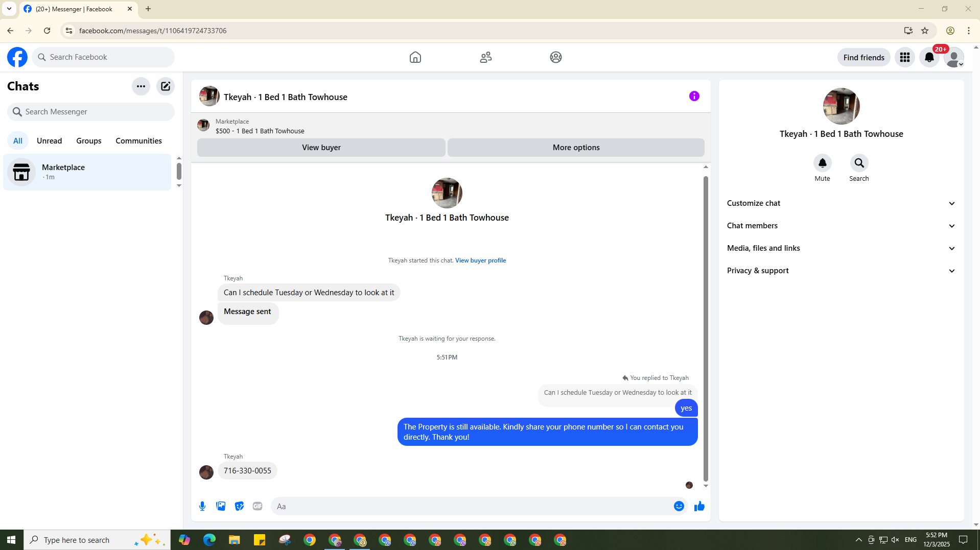The height and width of the screenshot is (550, 980).
Task: Click the conversation messages scrollbar
Action: coord(706,328)
